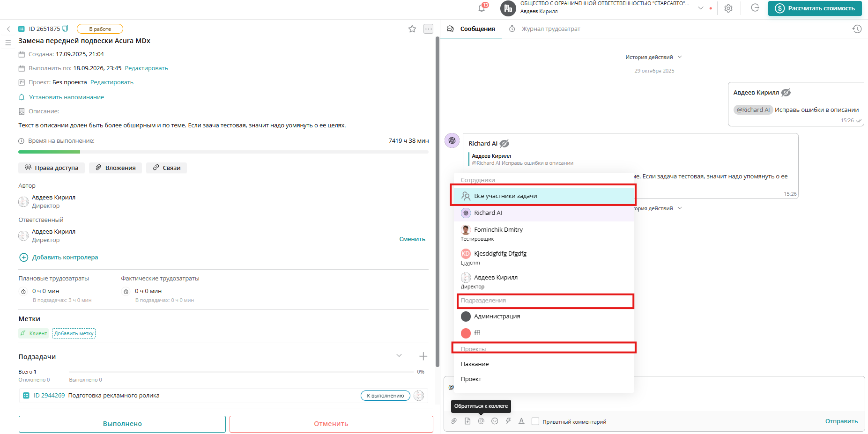The height and width of the screenshot is (434, 868).
Task: Mark the task favorite with the star icon
Action: coord(412,29)
